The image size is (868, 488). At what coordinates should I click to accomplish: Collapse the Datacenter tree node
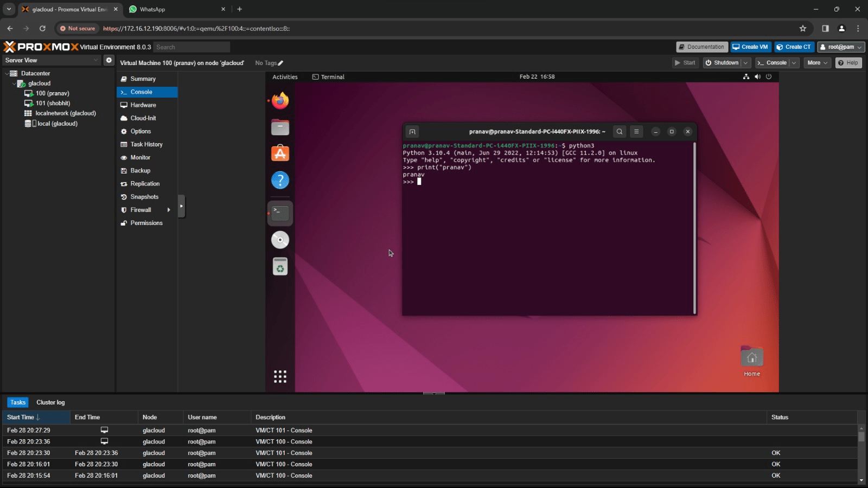pyautogui.click(x=7, y=74)
